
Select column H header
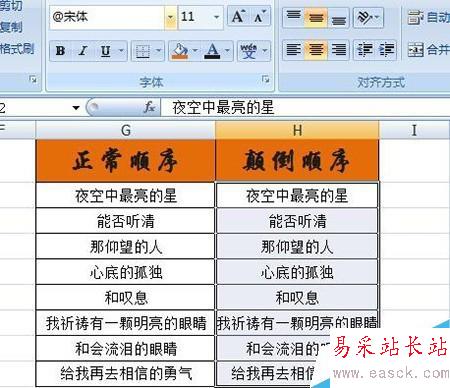[297, 130]
